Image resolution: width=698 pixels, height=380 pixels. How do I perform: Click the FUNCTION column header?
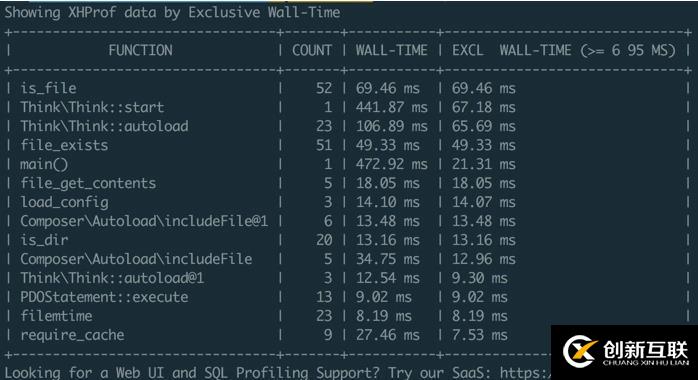pos(140,50)
